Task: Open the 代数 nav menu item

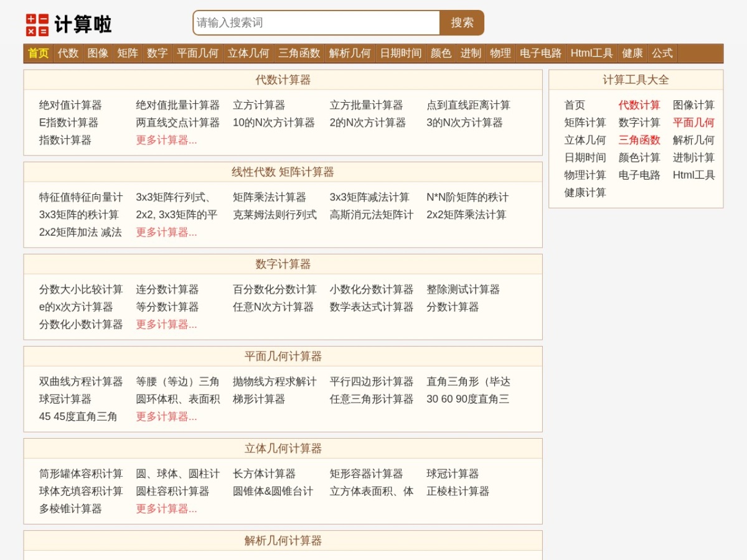Action: (x=68, y=54)
